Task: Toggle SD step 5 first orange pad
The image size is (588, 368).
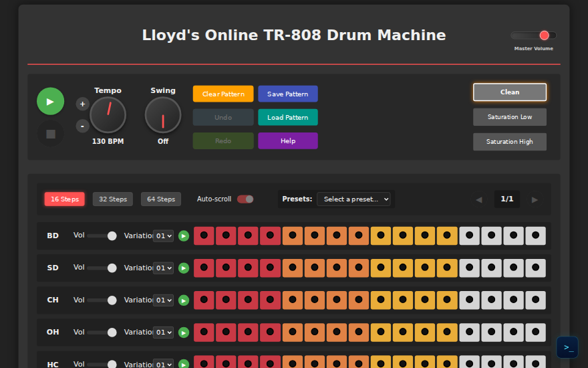Action: 293,268
